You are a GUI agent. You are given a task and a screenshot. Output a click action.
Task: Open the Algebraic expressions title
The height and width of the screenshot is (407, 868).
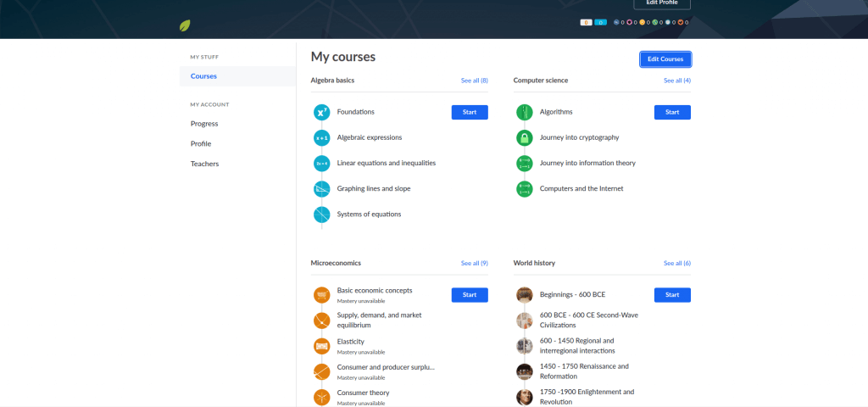[x=370, y=137]
